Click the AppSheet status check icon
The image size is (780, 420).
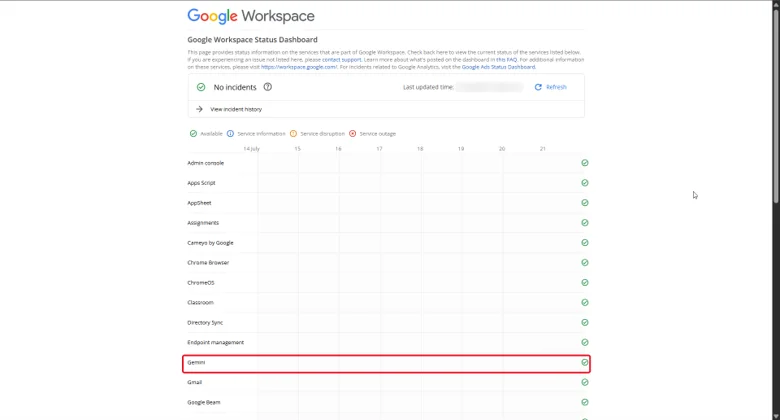tap(585, 203)
